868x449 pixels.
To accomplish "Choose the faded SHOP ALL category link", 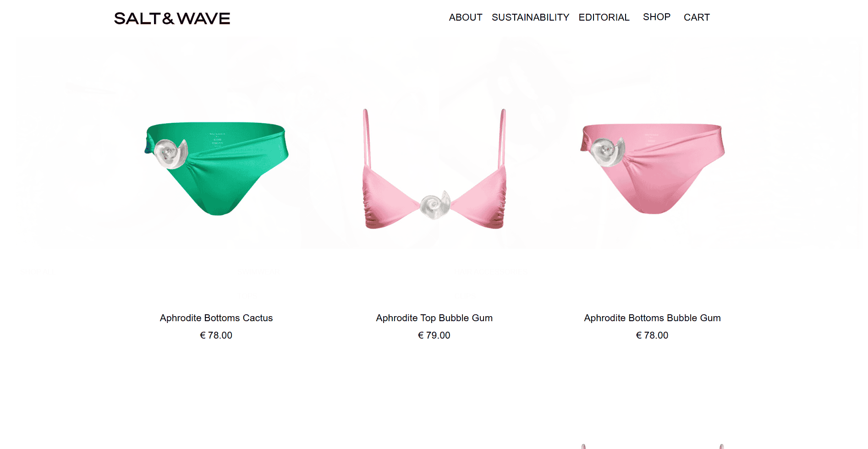I will tap(37, 272).
